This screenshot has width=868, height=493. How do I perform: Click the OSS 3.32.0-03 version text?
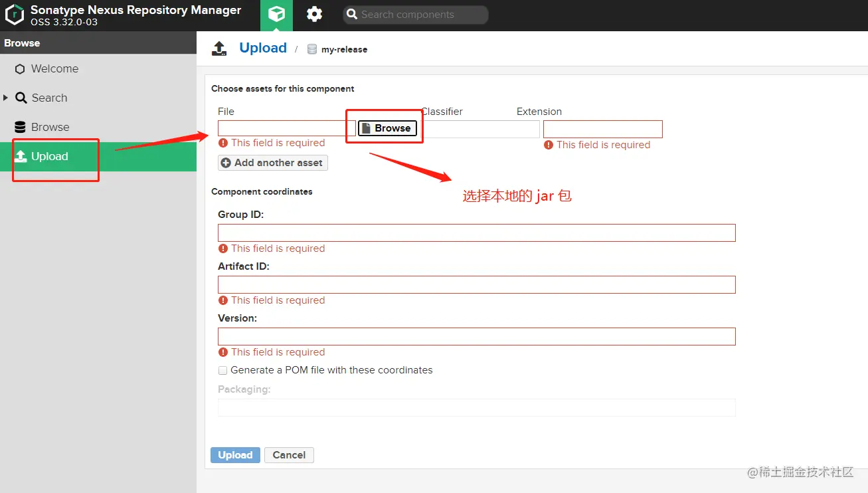pos(64,22)
